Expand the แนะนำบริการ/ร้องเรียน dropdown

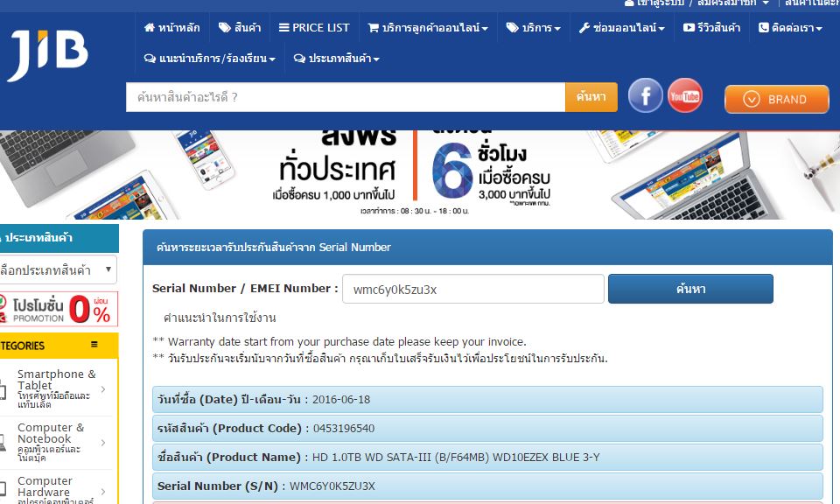(209, 59)
